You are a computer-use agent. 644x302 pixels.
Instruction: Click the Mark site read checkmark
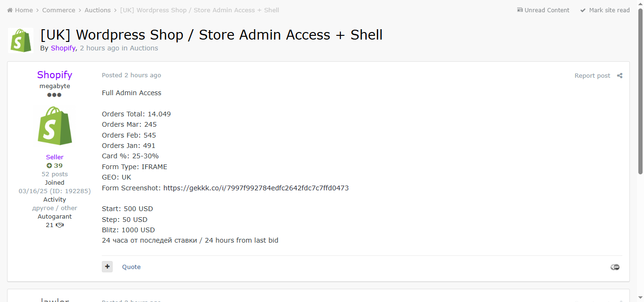click(583, 10)
